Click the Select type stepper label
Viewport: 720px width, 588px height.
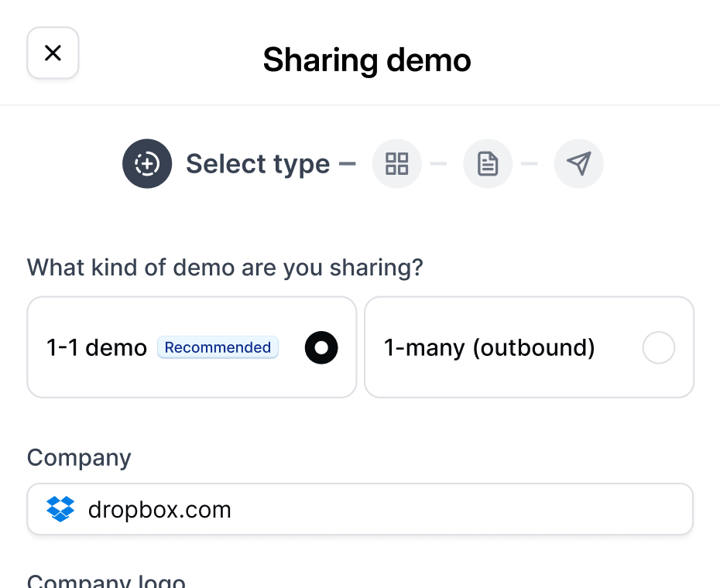[x=258, y=163]
